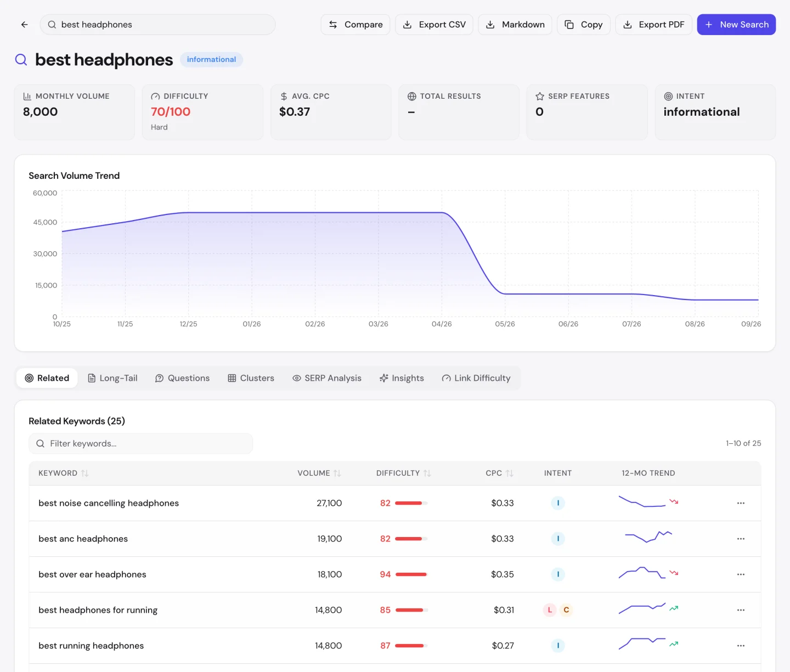Click the difficulty bar for best over ear headphones

click(x=411, y=574)
